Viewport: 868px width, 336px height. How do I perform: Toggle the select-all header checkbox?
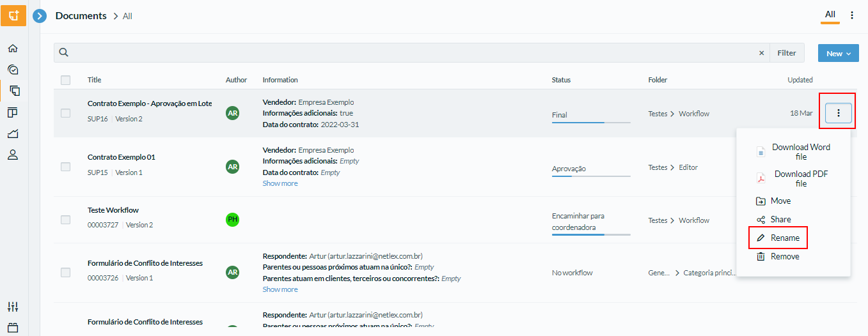coord(66,80)
